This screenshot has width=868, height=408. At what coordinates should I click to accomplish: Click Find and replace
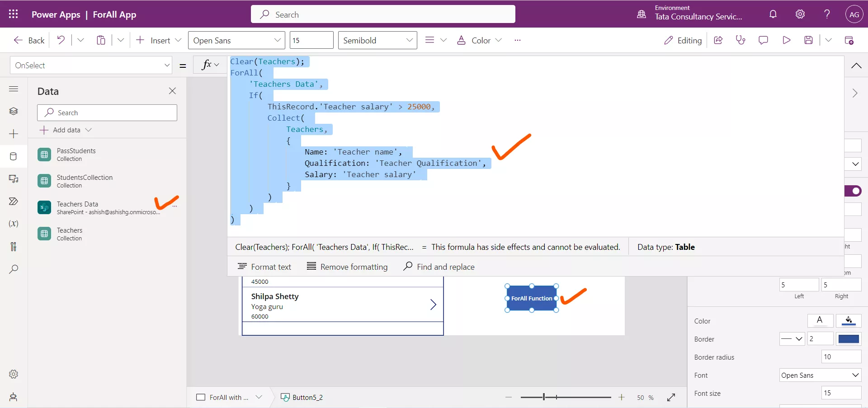pos(439,267)
